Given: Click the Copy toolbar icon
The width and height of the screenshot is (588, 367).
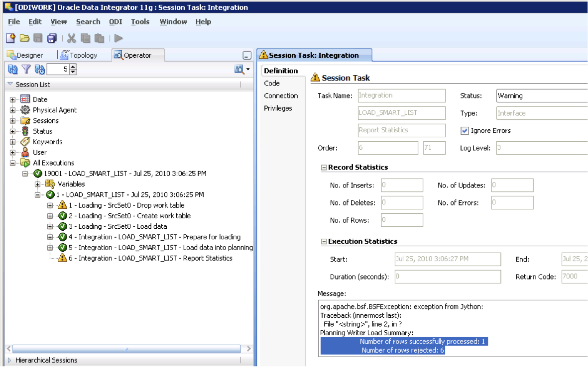Looking at the screenshot, I should coord(86,38).
